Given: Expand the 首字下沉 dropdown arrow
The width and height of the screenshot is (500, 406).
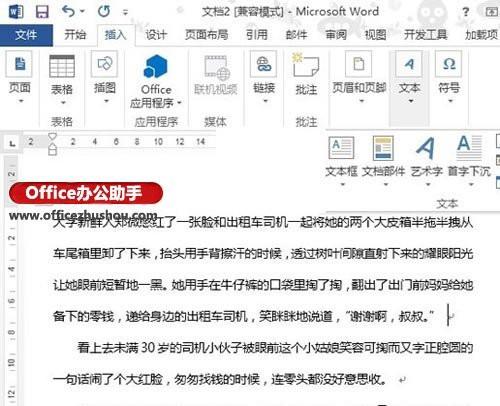Looking at the screenshot, I should tap(471, 184).
